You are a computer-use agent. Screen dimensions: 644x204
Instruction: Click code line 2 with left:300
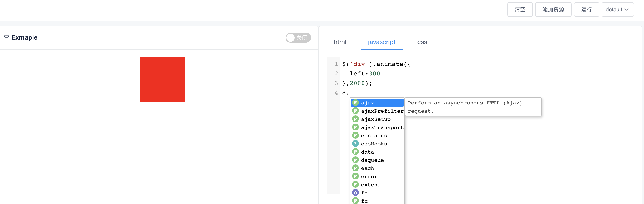pos(365,74)
